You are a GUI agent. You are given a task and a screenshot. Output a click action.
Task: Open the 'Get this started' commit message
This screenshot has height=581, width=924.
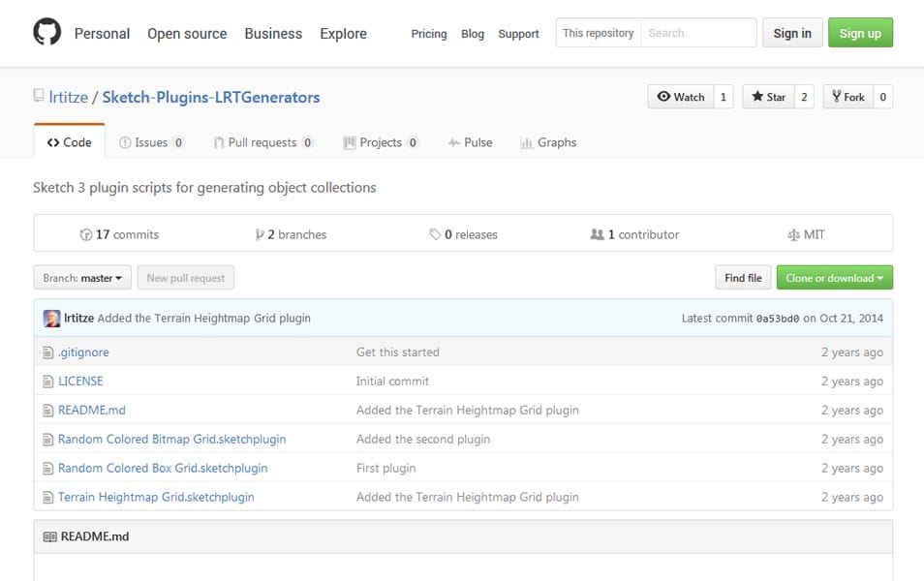click(398, 352)
